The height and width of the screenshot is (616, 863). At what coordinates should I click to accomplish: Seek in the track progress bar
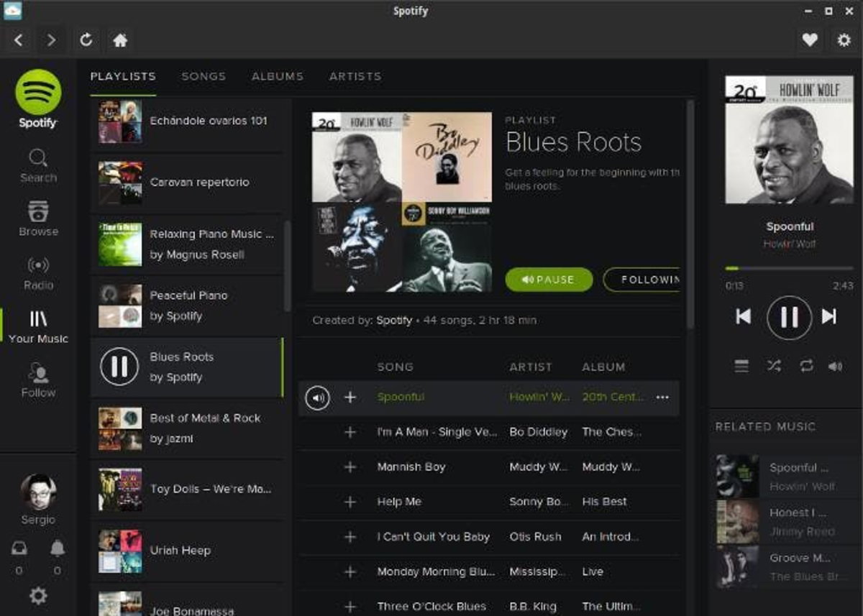tap(789, 268)
